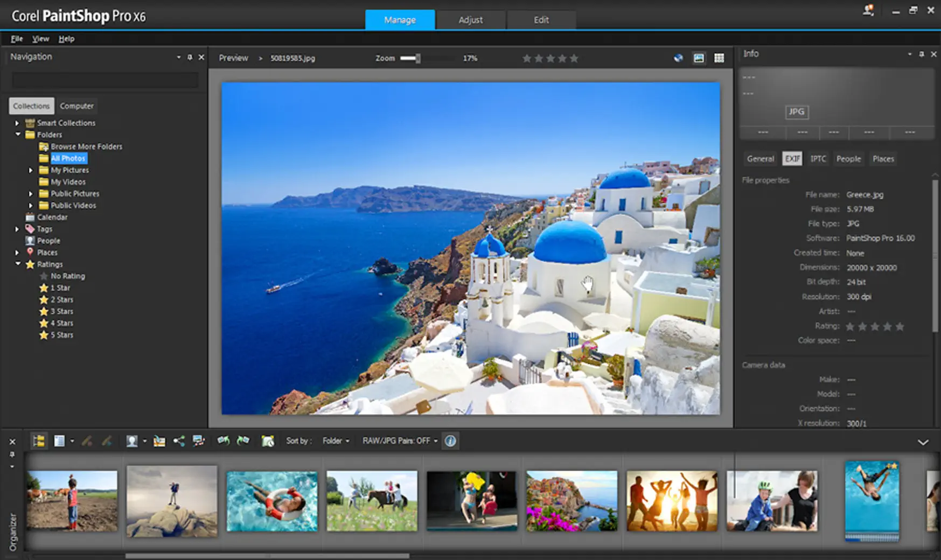Switch to the Adjust tab

coord(470,20)
